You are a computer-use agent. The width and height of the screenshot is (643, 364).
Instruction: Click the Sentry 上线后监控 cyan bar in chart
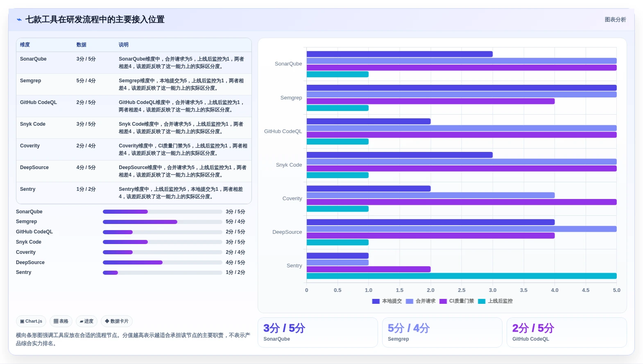click(462, 276)
